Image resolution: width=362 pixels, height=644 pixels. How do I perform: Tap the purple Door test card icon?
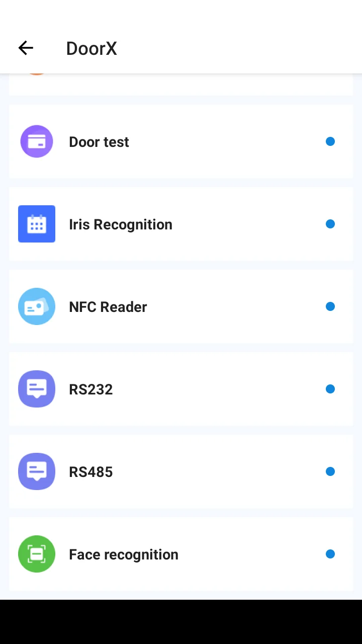37,141
